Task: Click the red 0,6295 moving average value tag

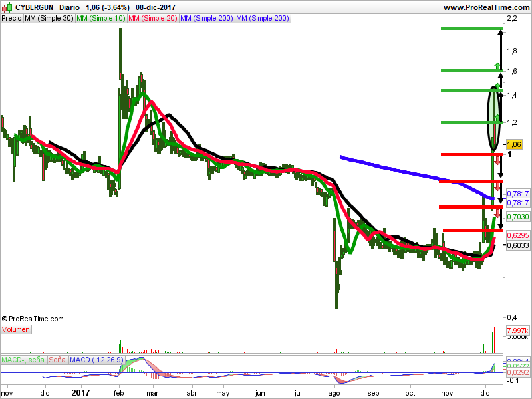Action: (x=518, y=235)
